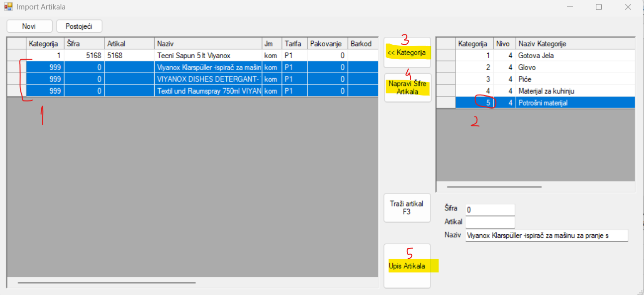Image resolution: width=644 pixels, height=295 pixels.
Task: Click the Napravi Šifre Artikala button
Action: [407, 88]
